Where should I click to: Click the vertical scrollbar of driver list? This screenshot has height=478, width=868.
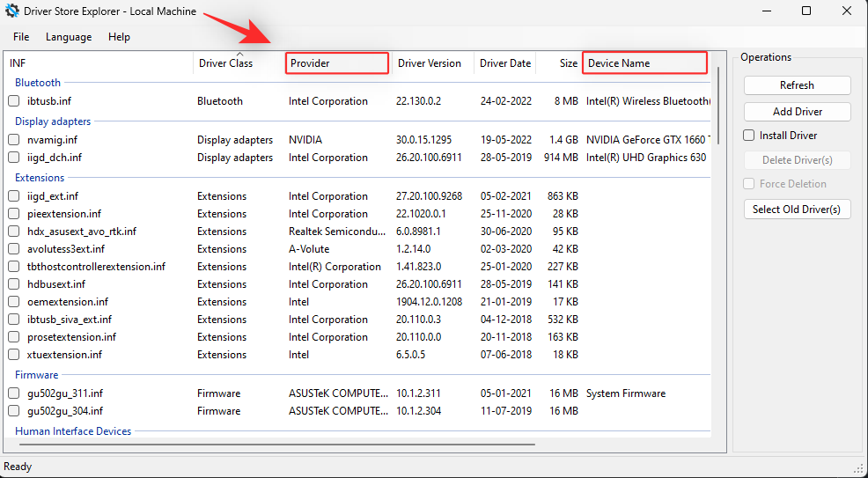click(718, 105)
